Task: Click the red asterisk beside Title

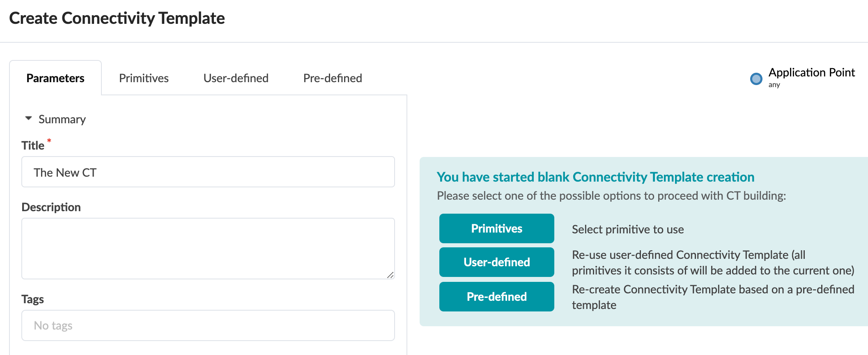Action: point(49,141)
